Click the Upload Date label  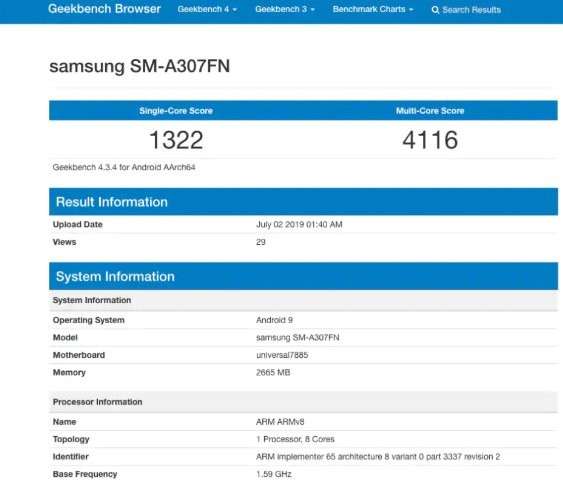coord(78,224)
